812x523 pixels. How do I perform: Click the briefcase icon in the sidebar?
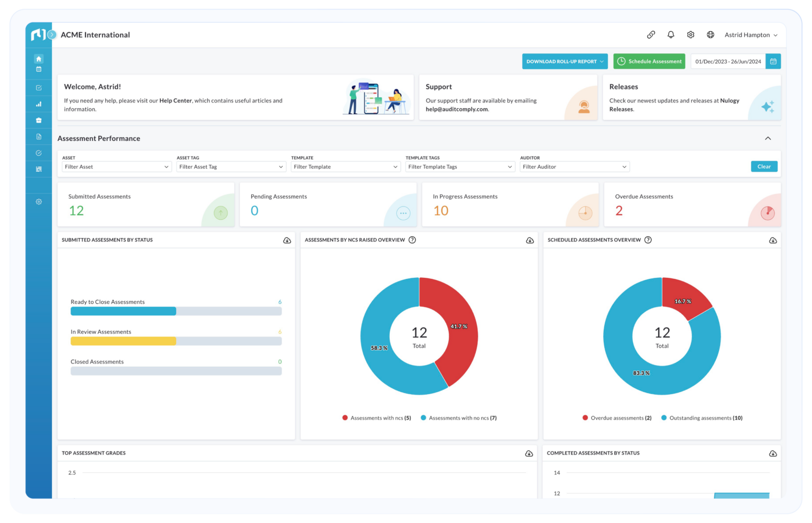(39, 120)
